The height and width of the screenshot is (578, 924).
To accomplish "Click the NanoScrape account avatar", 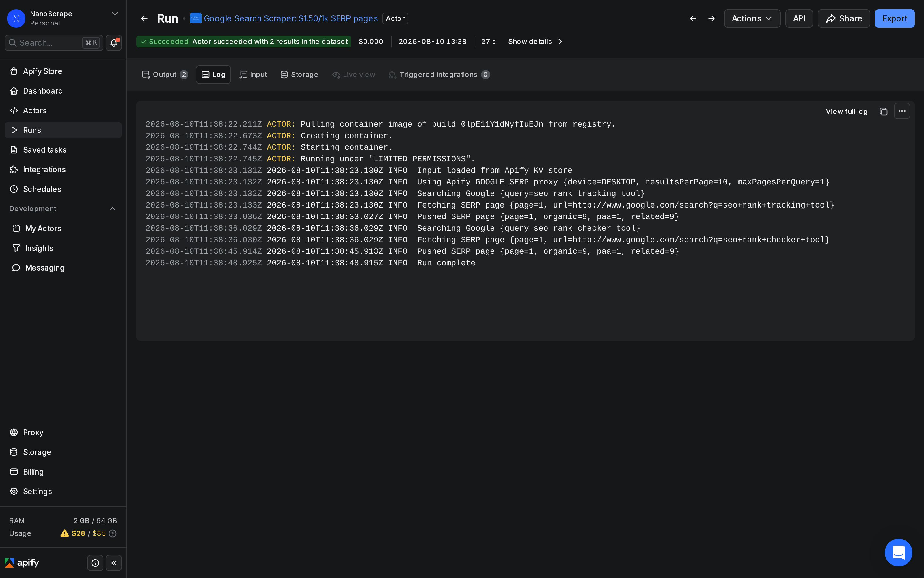I will (16, 18).
